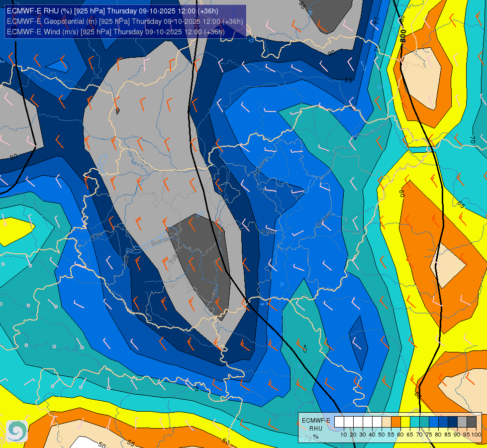This screenshot has width=487, height=448.
Task: Select the ECMWF-E Geopotential 925 hPa title line
Action: coord(125,21)
